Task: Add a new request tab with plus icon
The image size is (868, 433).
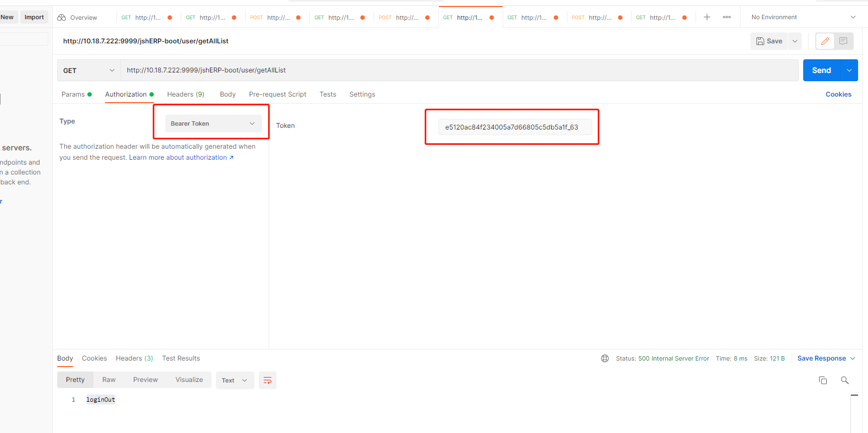Action: [707, 17]
